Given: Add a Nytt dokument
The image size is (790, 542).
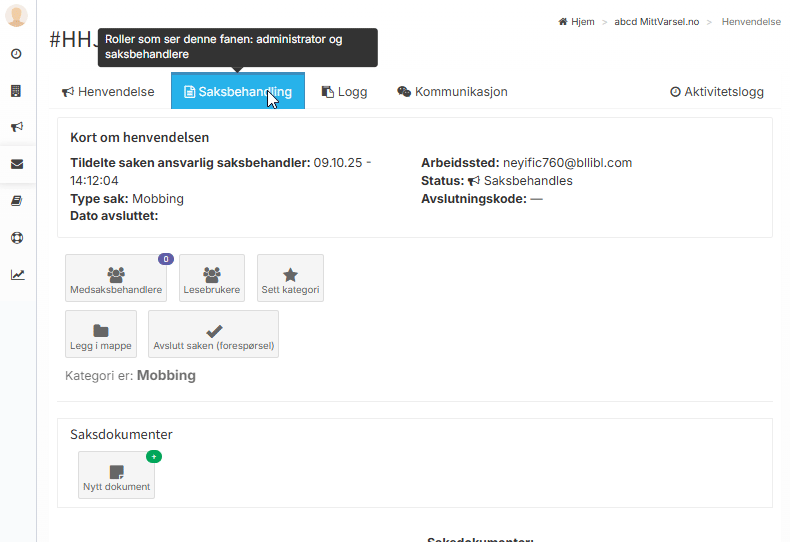Looking at the screenshot, I should click(x=117, y=475).
